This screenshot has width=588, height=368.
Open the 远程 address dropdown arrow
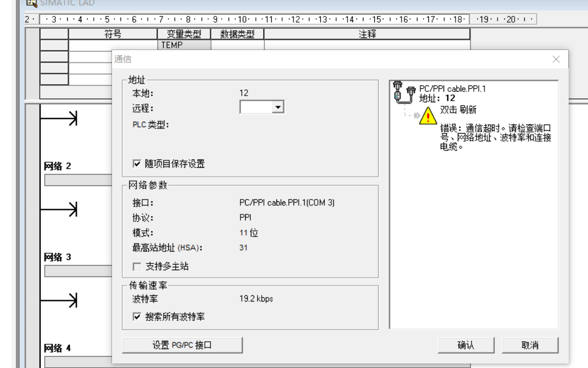pyautogui.click(x=278, y=107)
